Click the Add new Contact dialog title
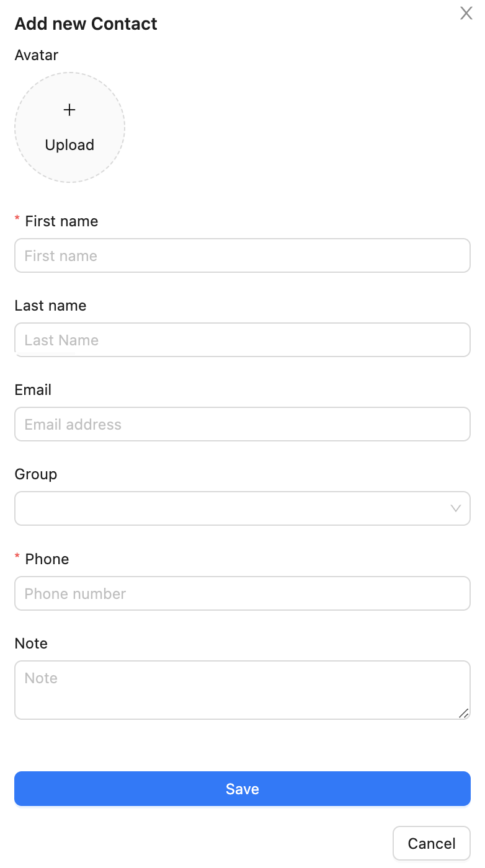The width and height of the screenshot is (485, 868). 86,24
